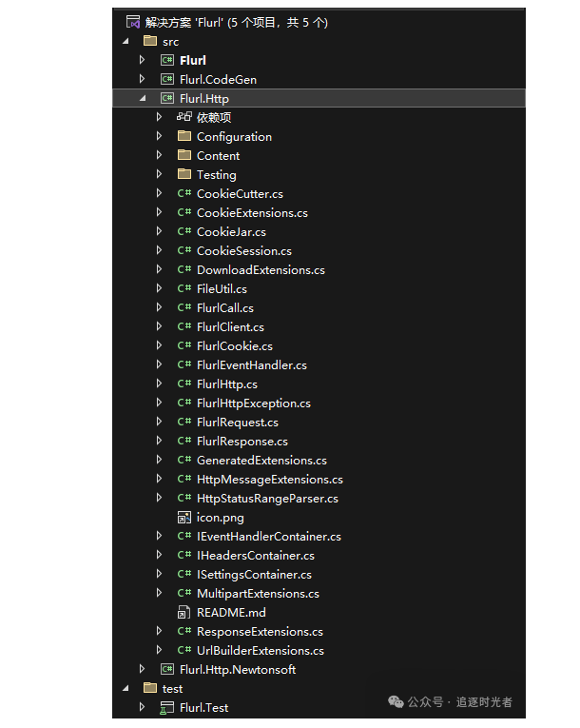This screenshot has width=580, height=728.
Task: Click the C# project icon of Flurl
Action: pyautogui.click(x=167, y=60)
